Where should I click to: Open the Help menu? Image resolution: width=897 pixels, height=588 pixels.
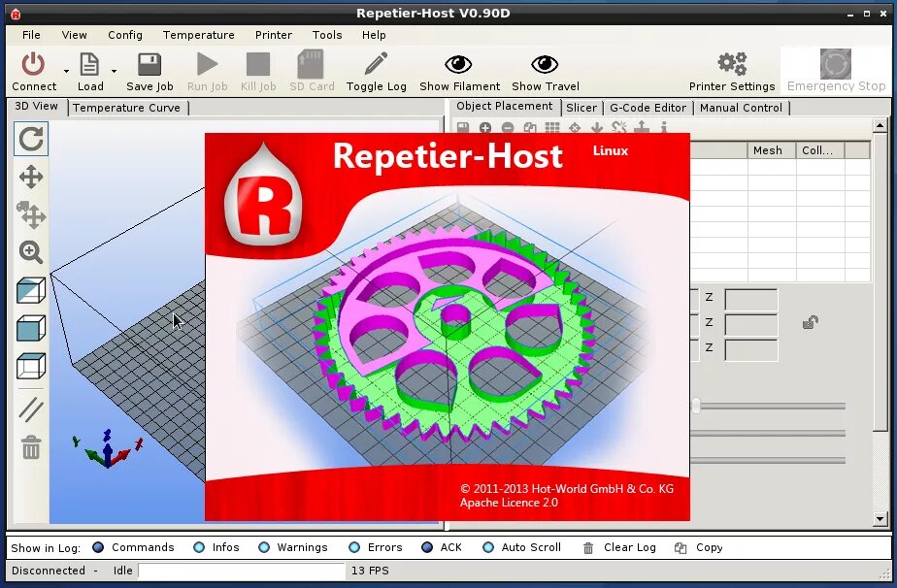pyautogui.click(x=374, y=35)
